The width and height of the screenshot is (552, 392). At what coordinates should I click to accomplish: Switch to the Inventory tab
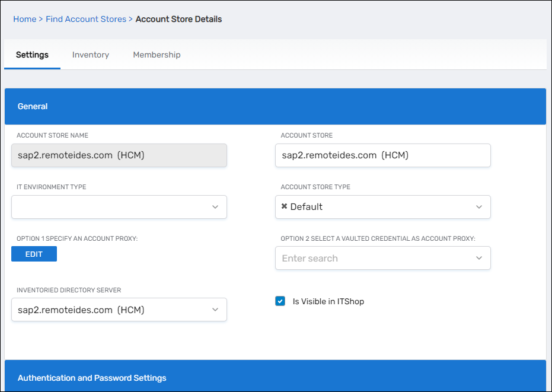91,55
